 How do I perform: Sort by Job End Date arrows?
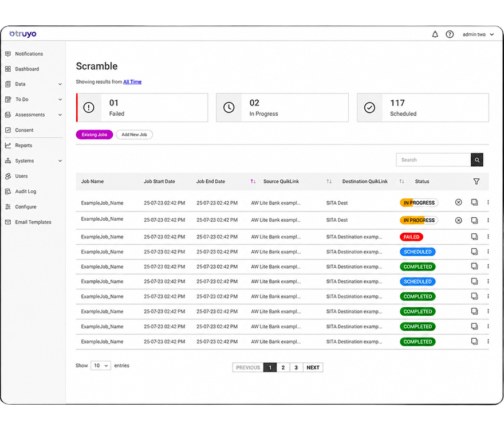[x=253, y=182]
